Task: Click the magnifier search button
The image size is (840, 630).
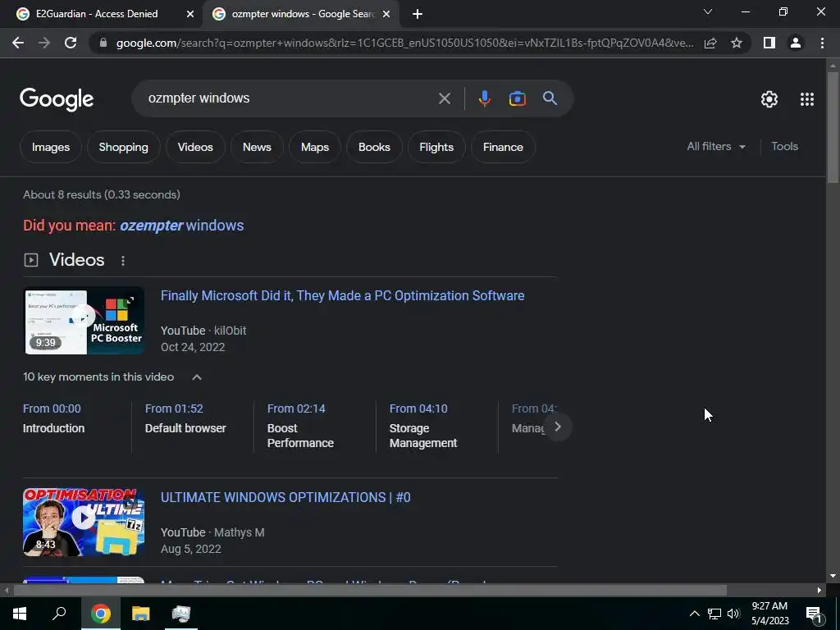Action: pyautogui.click(x=550, y=98)
